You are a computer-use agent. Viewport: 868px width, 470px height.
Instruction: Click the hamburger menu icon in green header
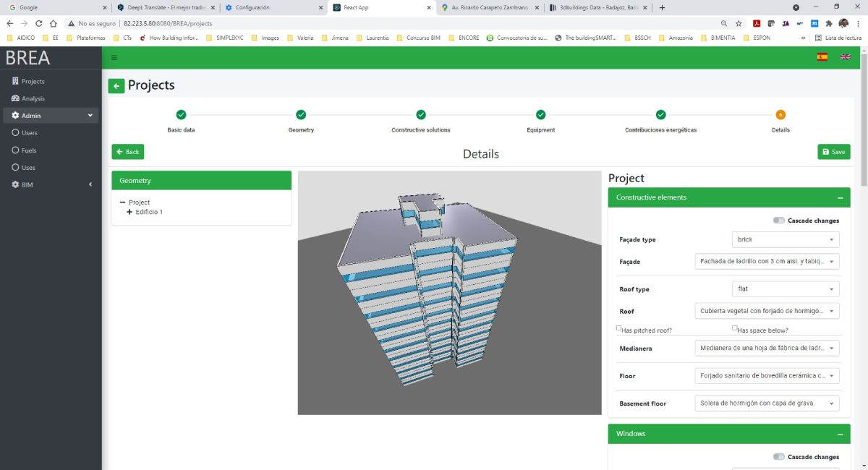pyautogui.click(x=114, y=57)
